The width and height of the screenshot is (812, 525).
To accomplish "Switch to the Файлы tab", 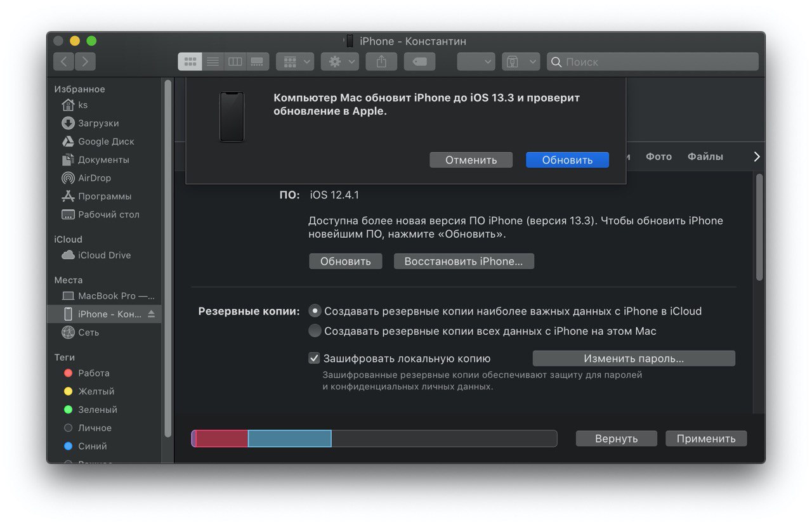I will (705, 157).
